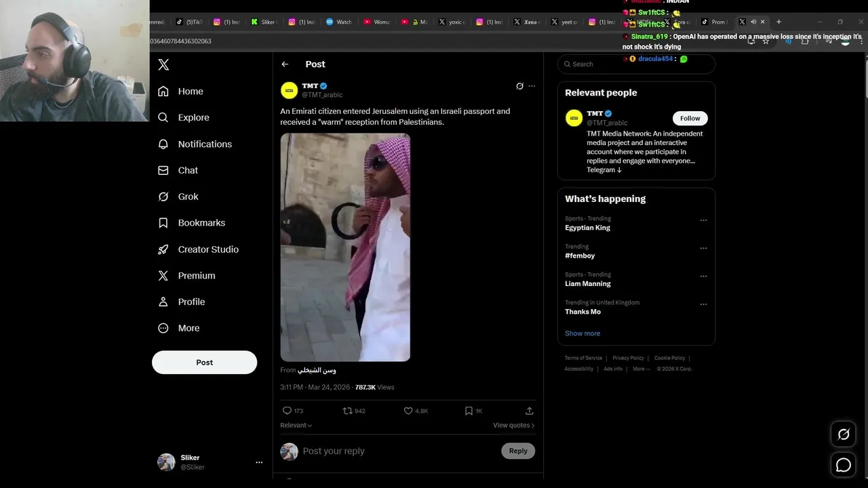
Task: Bookmark the post with 1K bookmarks
Action: tap(473, 411)
